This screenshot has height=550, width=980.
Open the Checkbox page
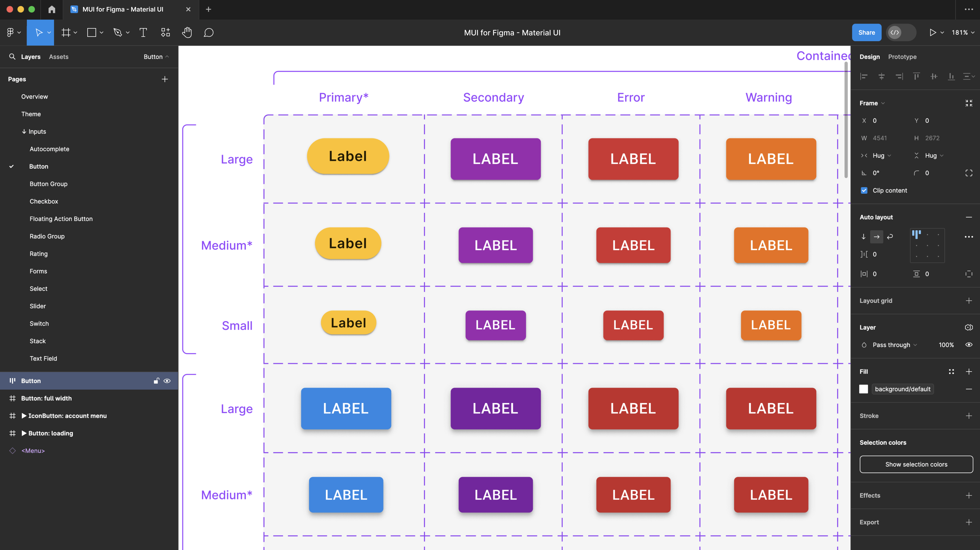(x=44, y=201)
